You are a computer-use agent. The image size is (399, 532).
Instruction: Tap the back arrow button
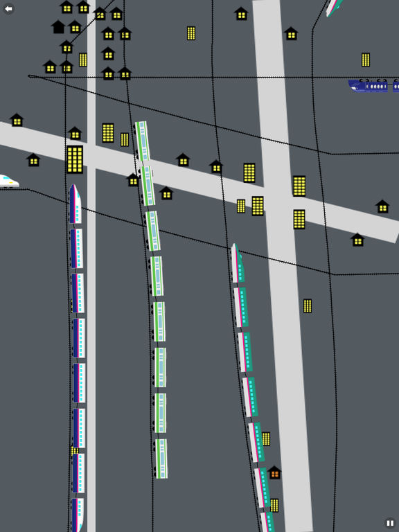[x=8, y=9]
